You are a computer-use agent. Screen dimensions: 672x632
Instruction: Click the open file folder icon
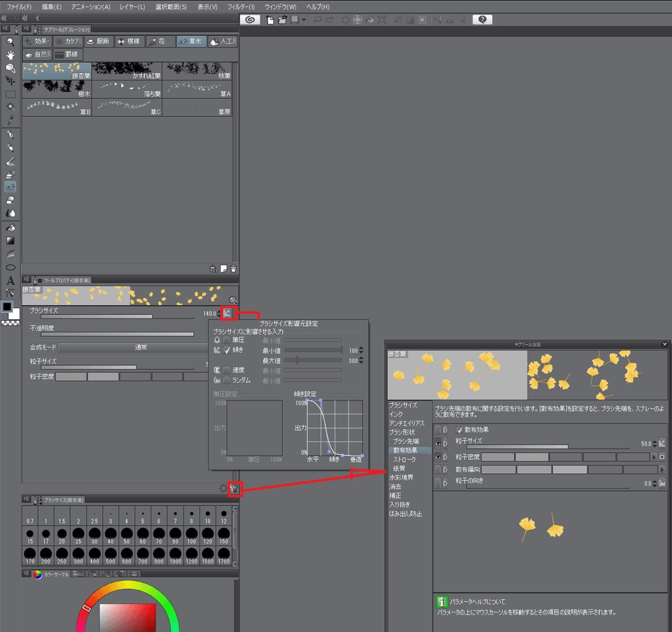tap(282, 20)
